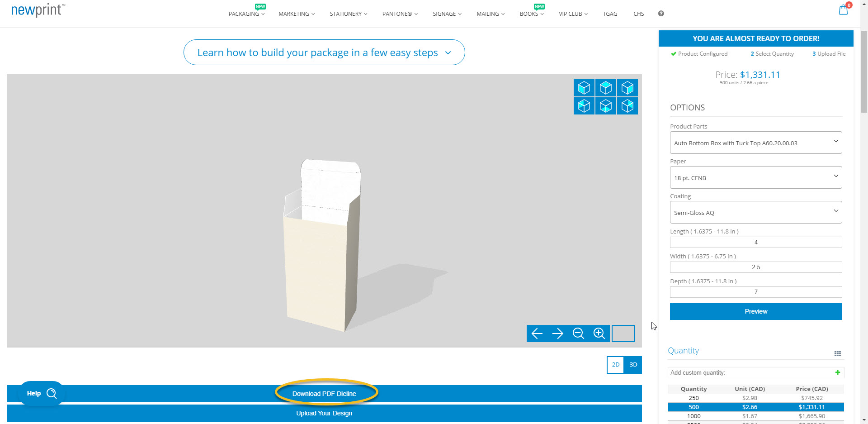868x424 pixels.
Task: Zoom out of the box preview
Action: (578, 333)
